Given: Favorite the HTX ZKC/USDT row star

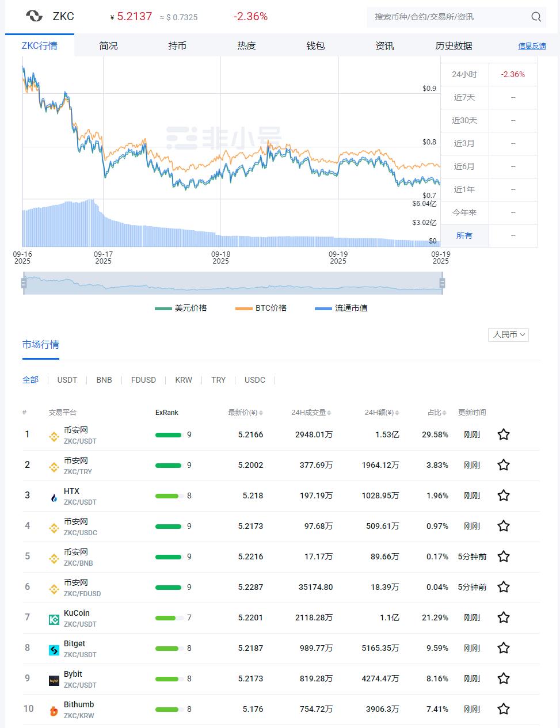Looking at the screenshot, I should (503, 496).
